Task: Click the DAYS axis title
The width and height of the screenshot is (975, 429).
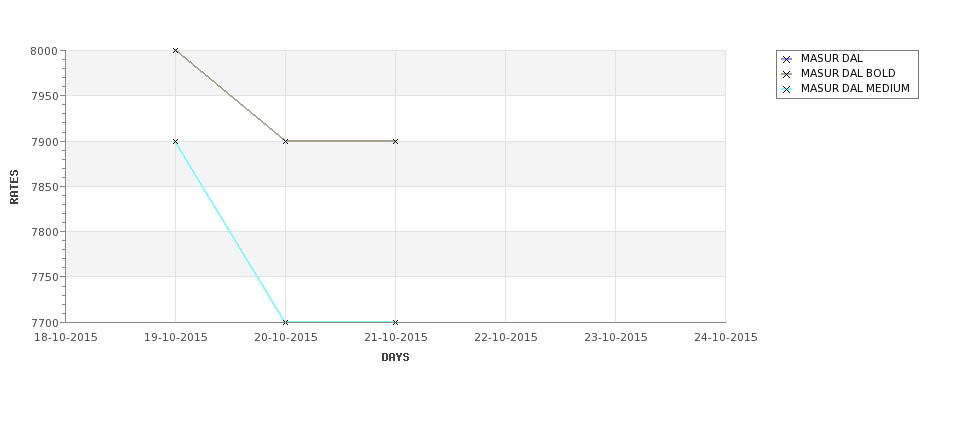Action: [395, 357]
